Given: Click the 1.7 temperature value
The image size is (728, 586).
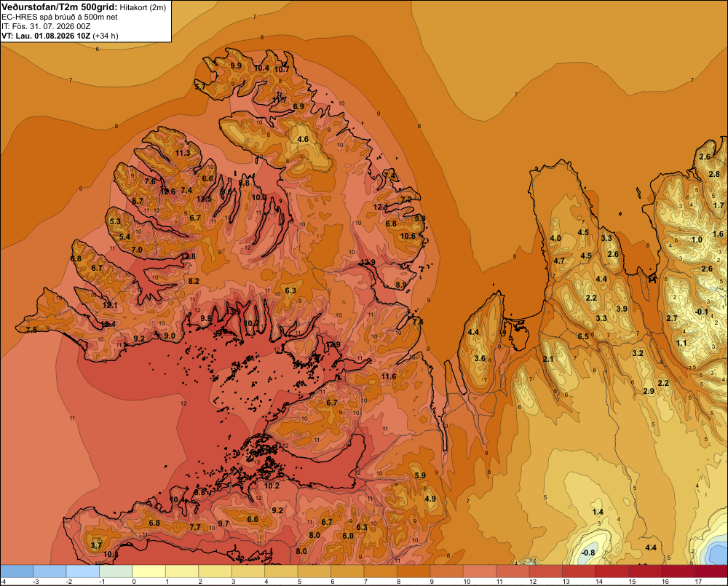Looking at the screenshot, I should pyautogui.click(x=719, y=205).
